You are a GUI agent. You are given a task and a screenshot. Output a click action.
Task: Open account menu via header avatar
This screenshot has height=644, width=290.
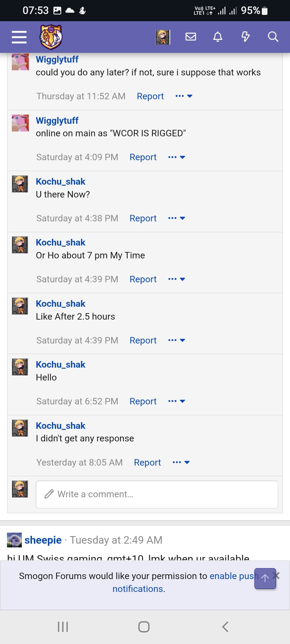pos(163,37)
